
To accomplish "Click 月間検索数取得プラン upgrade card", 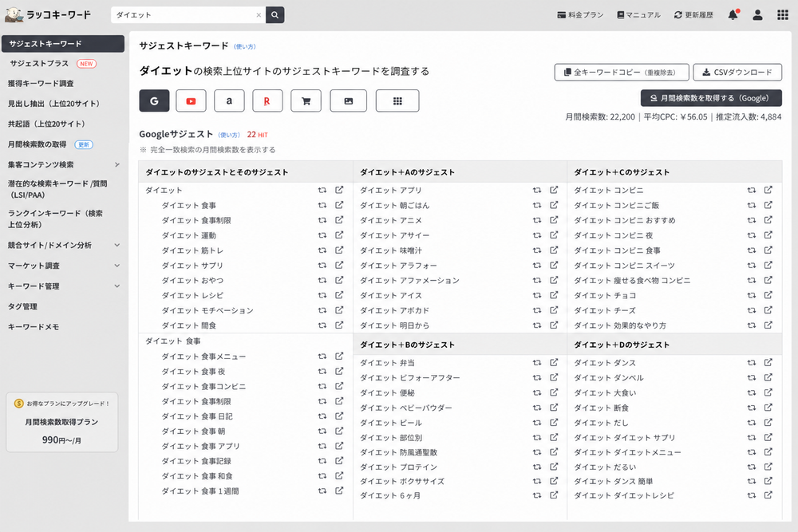I will [x=62, y=422].
